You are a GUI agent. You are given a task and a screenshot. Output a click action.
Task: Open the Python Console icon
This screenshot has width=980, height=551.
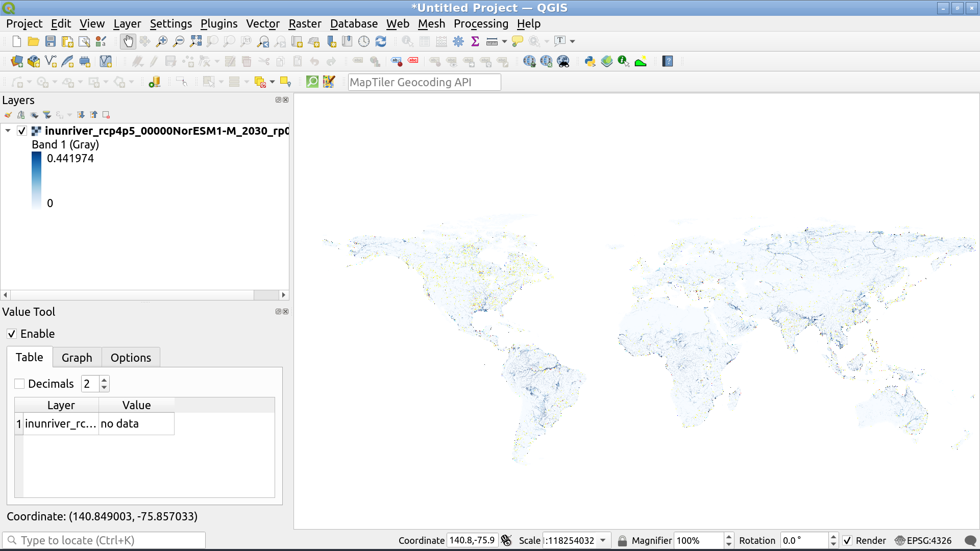(x=590, y=61)
